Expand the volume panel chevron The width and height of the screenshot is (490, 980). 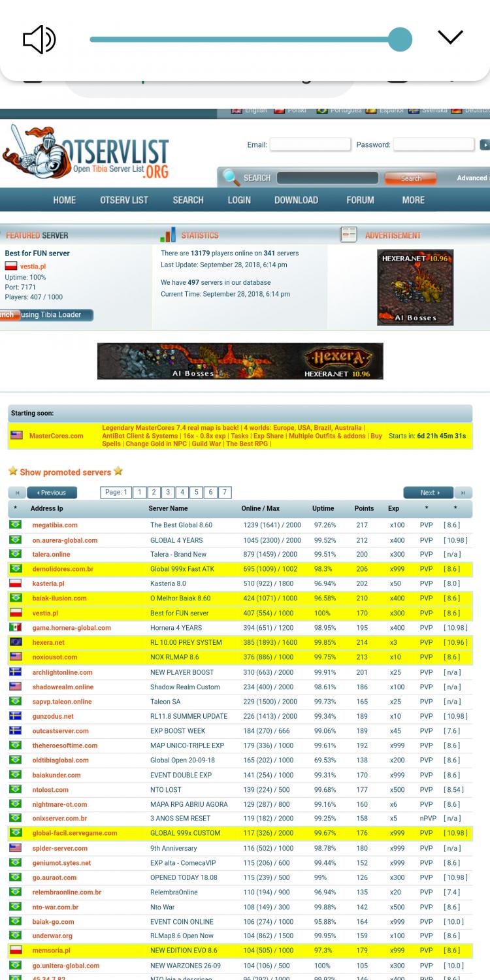(x=450, y=37)
